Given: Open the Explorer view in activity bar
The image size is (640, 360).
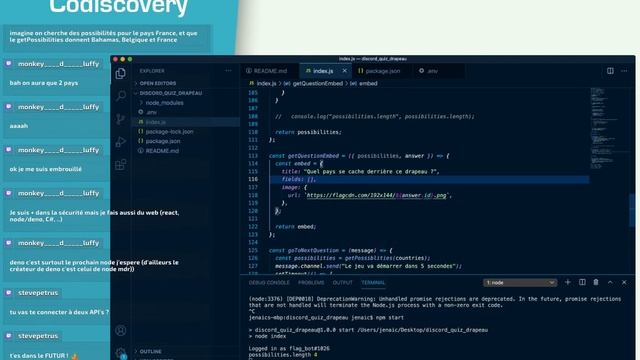Looking at the screenshot, I should point(120,73).
